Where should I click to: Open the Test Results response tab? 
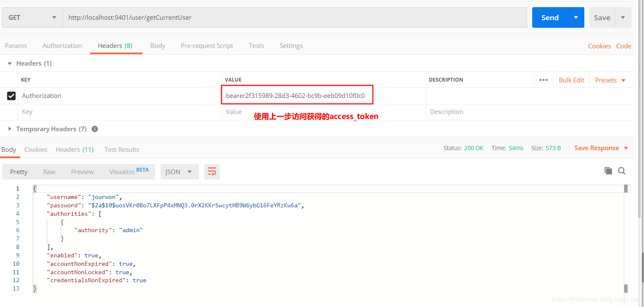(121, 149)
